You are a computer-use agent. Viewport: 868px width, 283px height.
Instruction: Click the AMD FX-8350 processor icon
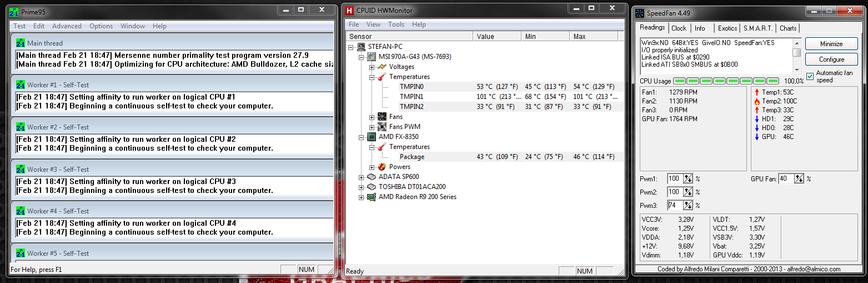click(x=372, y=137)
